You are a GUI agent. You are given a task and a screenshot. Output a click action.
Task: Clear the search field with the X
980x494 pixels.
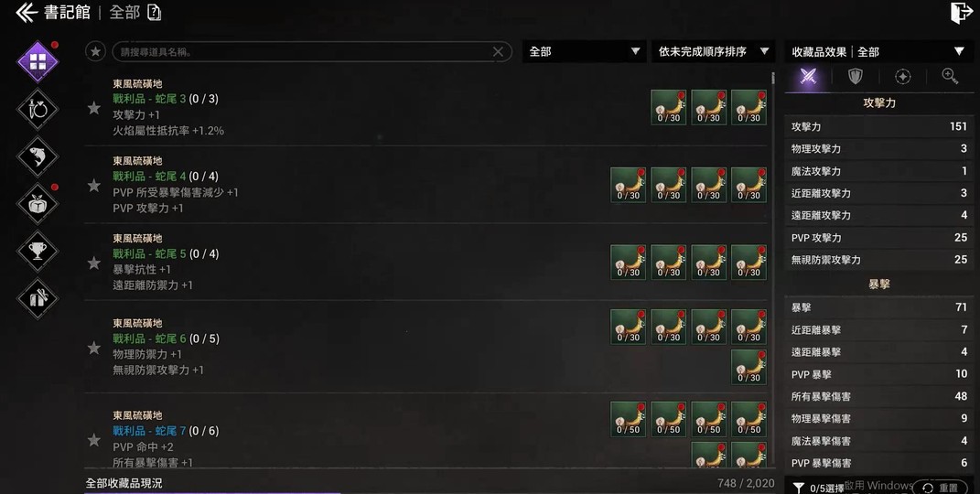click(498, 52)
